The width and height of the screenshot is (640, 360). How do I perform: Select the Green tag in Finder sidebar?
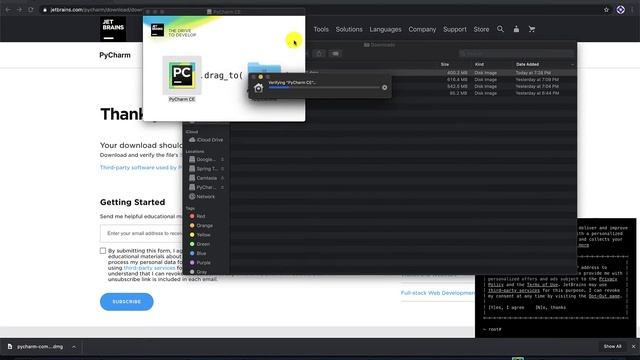199,244
